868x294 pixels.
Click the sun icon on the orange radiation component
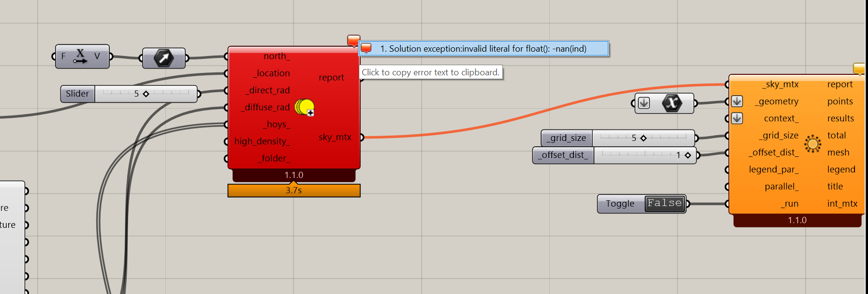(813, 143)
